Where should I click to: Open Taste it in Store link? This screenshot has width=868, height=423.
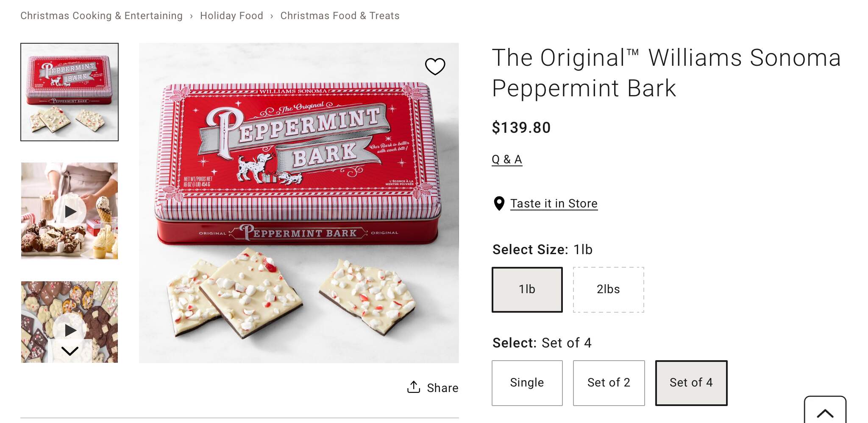click(x=554, y=204)
